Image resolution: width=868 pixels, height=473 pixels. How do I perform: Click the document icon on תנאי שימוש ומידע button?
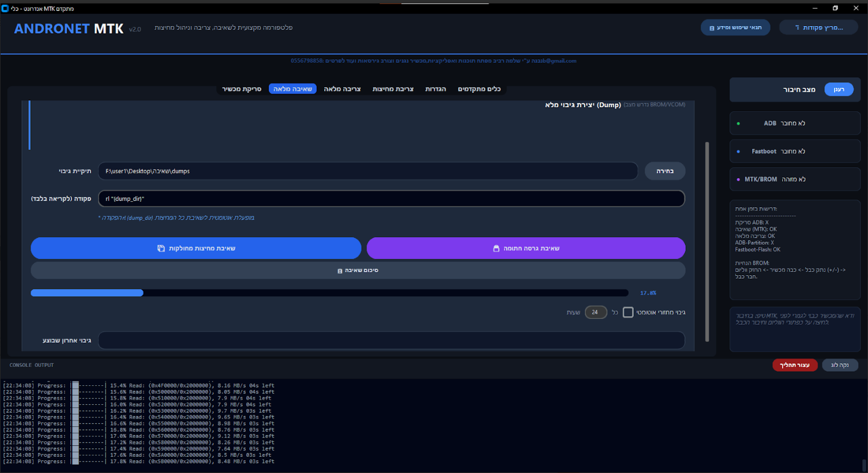712,28
